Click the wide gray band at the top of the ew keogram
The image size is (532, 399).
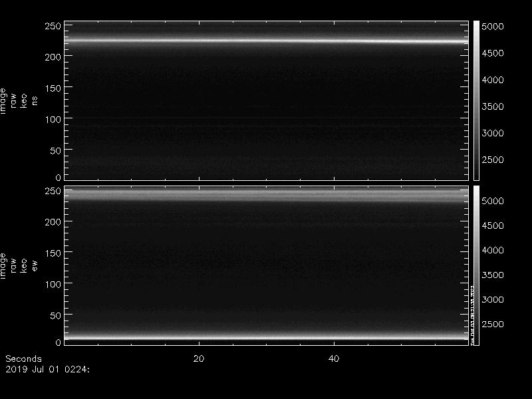(x=267, y=195)
